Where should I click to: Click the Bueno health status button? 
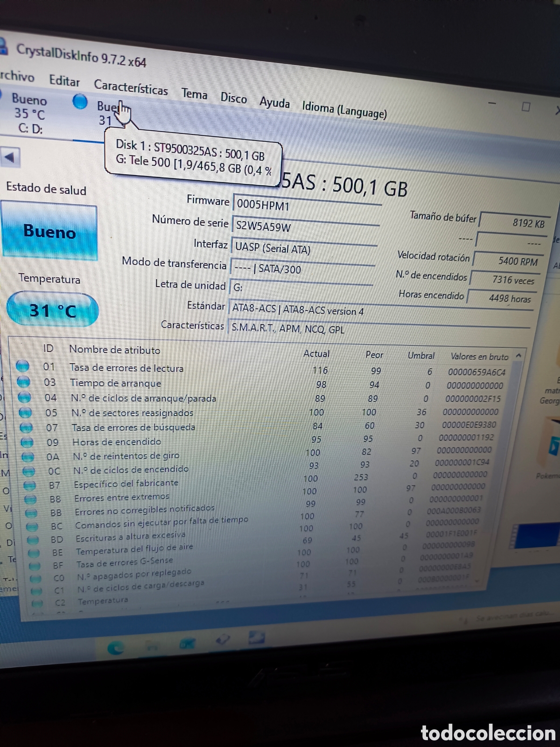(x=49, y=231)
